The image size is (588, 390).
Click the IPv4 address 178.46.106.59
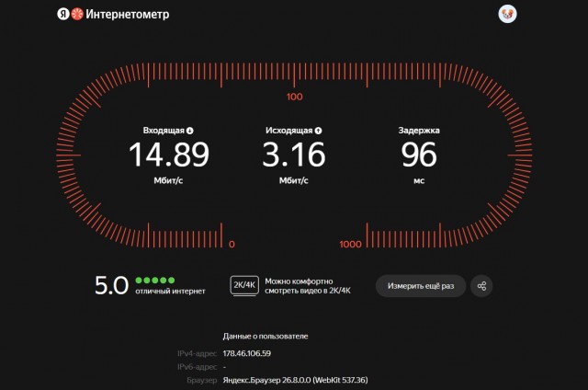tap(247, 353)
